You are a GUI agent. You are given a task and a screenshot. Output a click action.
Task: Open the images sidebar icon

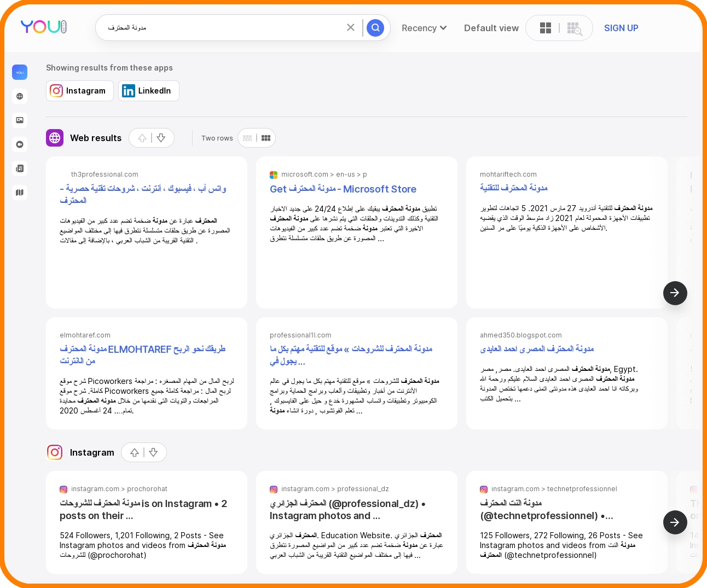(x=20, y=120)
